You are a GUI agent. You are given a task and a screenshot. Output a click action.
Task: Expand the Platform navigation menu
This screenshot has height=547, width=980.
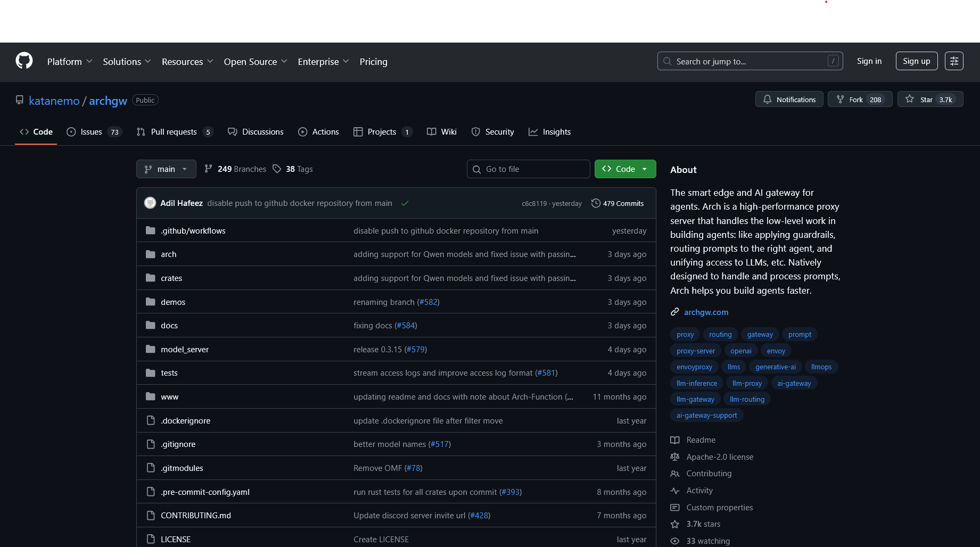[69, 62]
